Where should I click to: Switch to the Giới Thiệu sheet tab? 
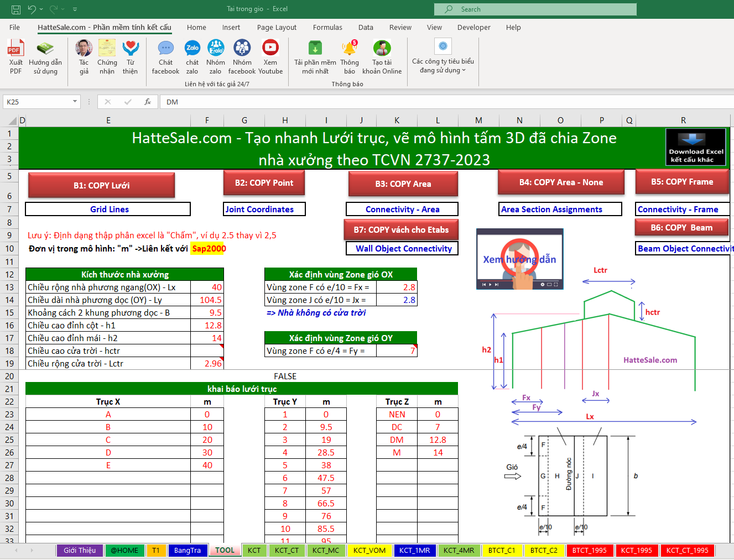point(79,550)
